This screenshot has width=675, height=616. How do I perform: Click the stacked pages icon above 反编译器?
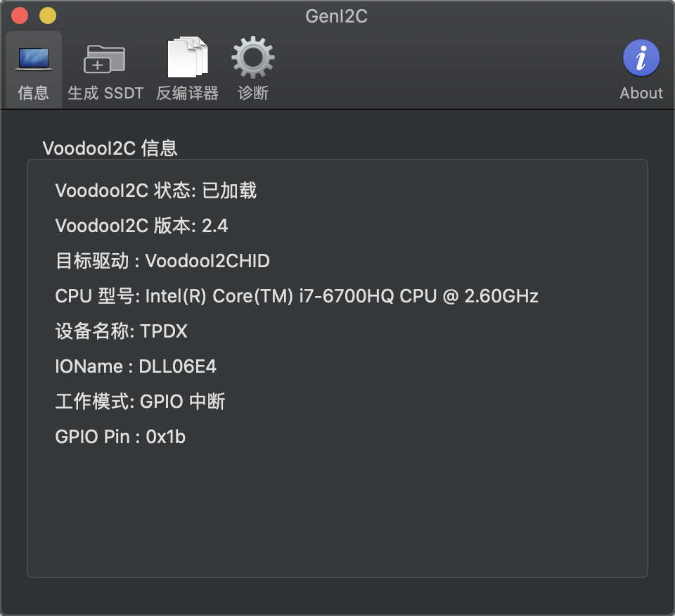tap(187, 56)
